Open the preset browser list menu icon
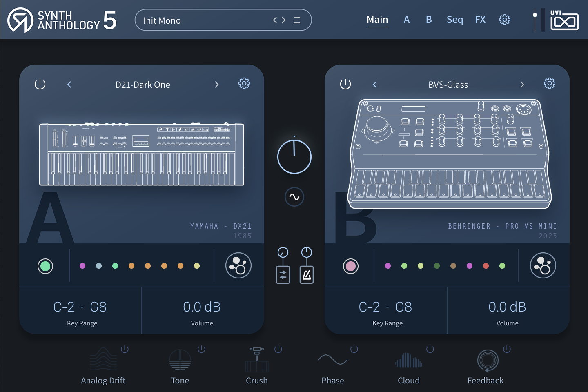Image resolution: width=588 pixels, height=392 pixels. 297,20
